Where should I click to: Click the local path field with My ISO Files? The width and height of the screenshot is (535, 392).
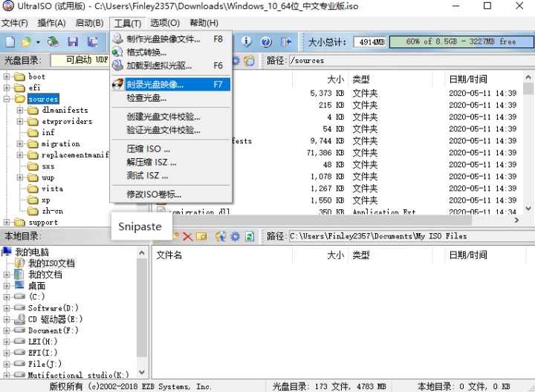coord(412,236)
